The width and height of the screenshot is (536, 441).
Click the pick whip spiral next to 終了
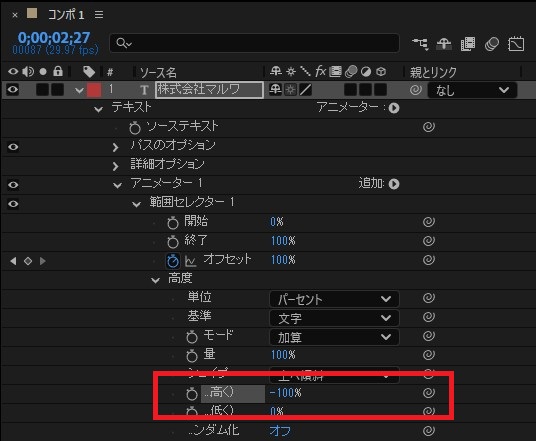429,241
